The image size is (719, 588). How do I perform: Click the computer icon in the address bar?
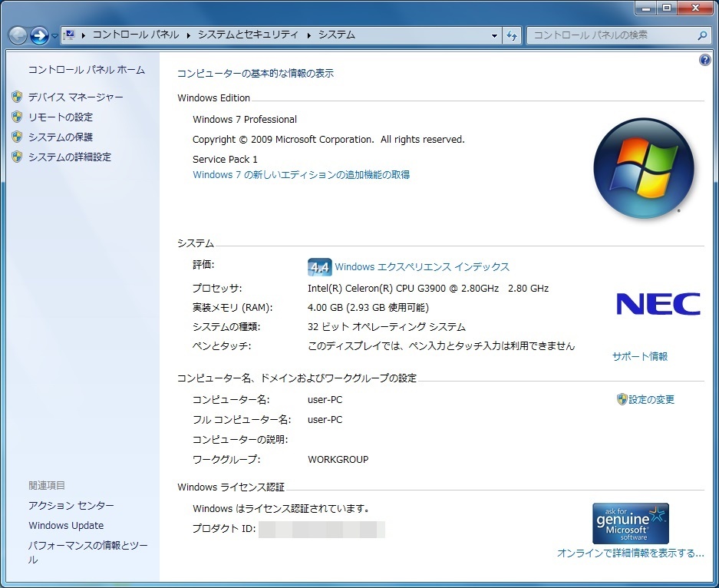point(70,35)
